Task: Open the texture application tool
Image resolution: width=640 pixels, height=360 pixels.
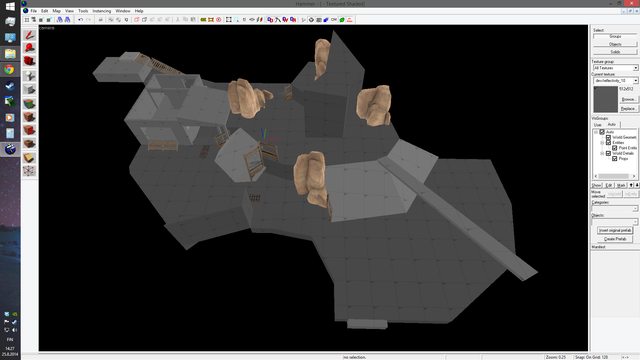Action: point(29,103)
